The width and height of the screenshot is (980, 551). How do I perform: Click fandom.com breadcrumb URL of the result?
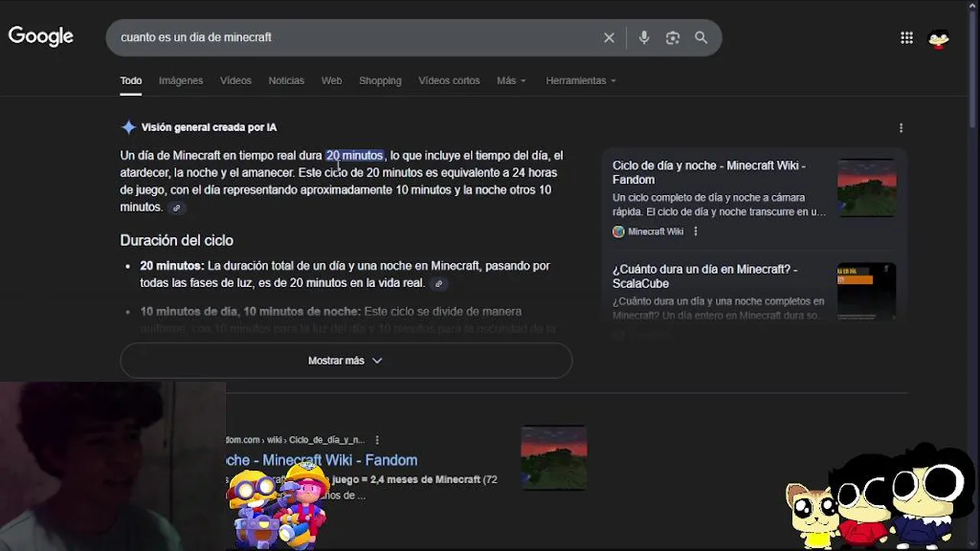[296, 440]
